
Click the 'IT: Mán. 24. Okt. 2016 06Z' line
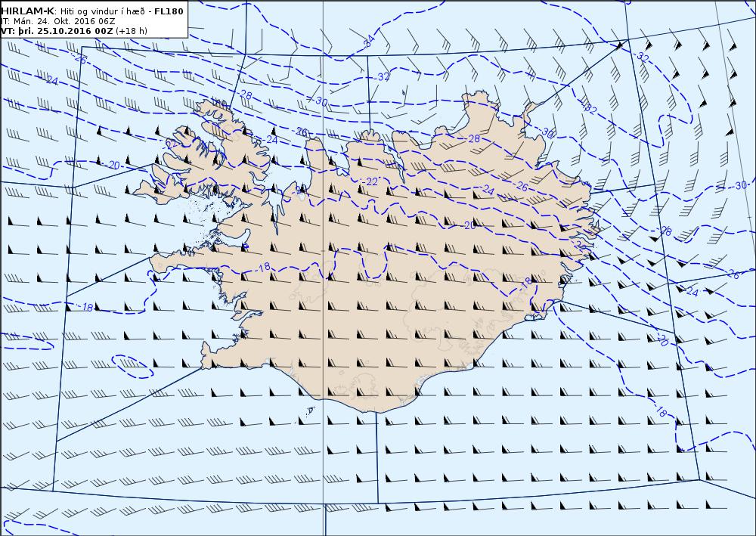(x=57, y=21)
